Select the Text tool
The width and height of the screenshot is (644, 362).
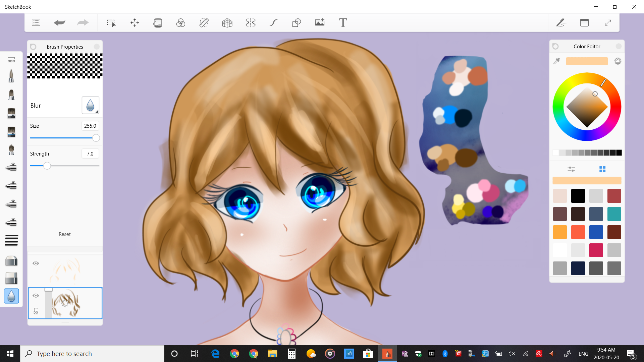(x=343, y=22)
